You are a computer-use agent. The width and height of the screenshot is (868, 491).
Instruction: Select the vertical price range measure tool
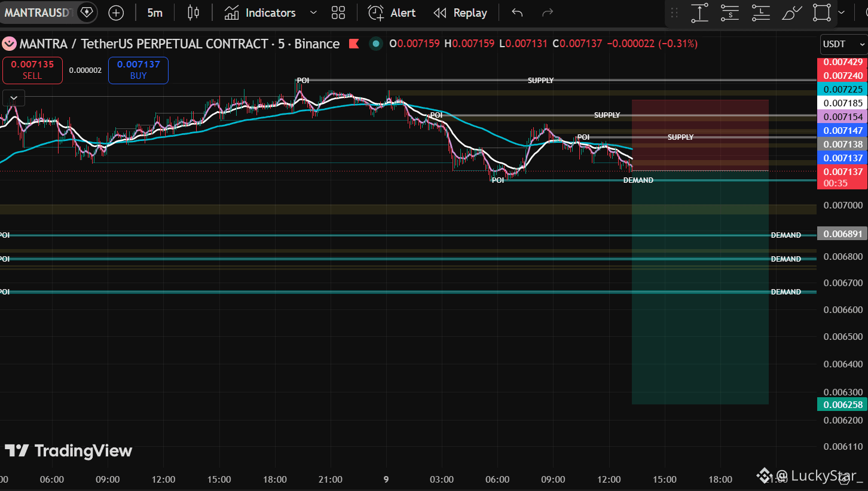tap(700, 13)
